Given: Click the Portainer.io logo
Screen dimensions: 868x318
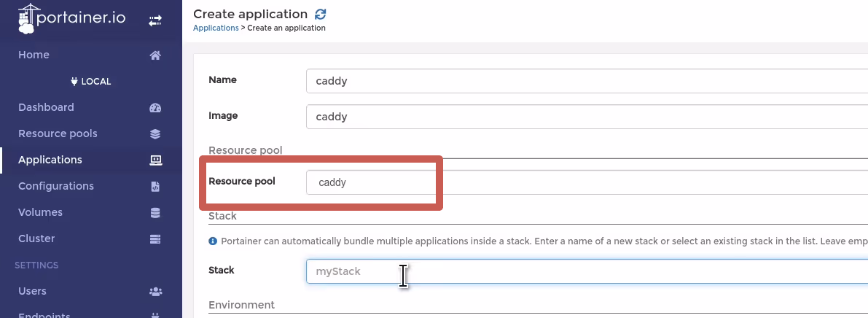Looking at the screenshot, I should click(71, 19).
